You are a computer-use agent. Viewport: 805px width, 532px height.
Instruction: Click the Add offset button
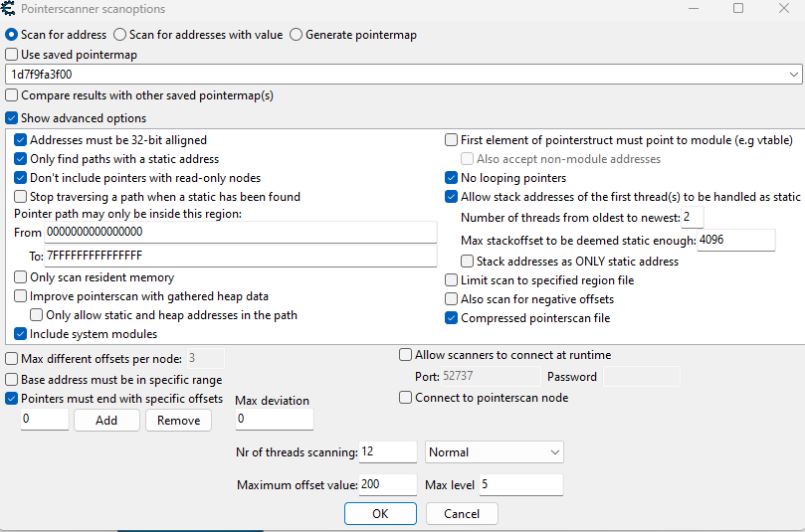106,421
